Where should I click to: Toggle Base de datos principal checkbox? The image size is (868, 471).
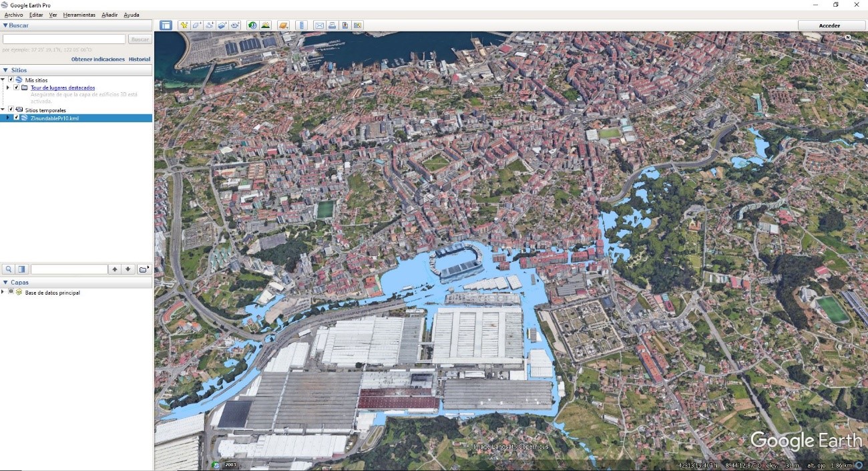click(11, 292)
